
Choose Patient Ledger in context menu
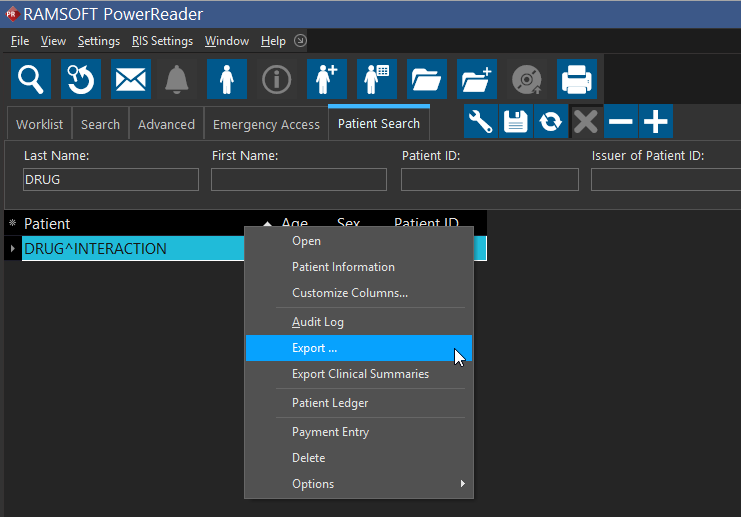pyautogui.click(x=359, y=403)
